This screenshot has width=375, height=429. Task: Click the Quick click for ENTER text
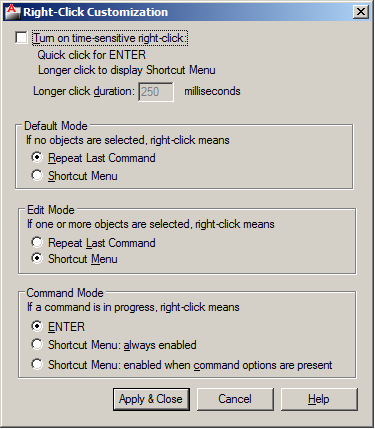(x=92, y=55)
